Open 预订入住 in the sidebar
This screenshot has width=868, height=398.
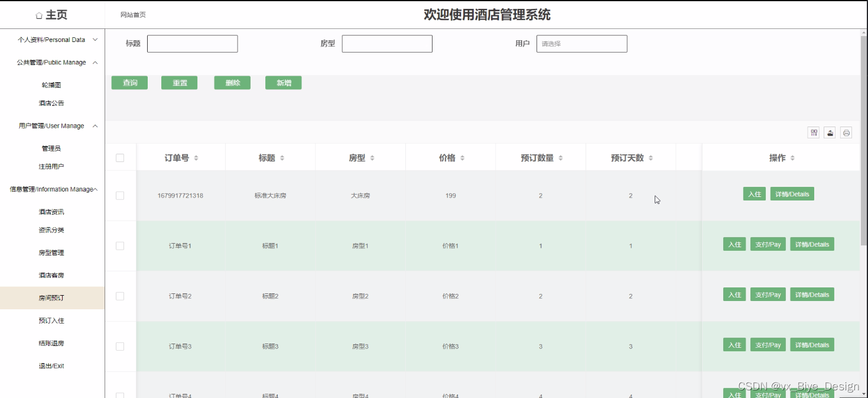click(51, 321)
